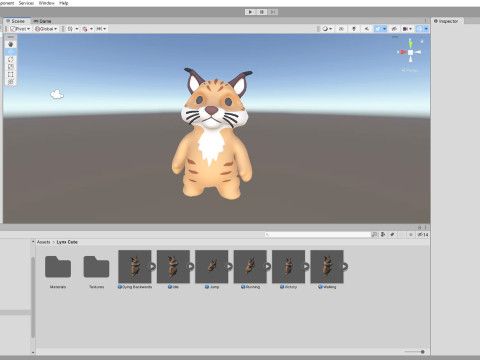
Task: Open the Window menu
Action: click(x=47, y=3)
